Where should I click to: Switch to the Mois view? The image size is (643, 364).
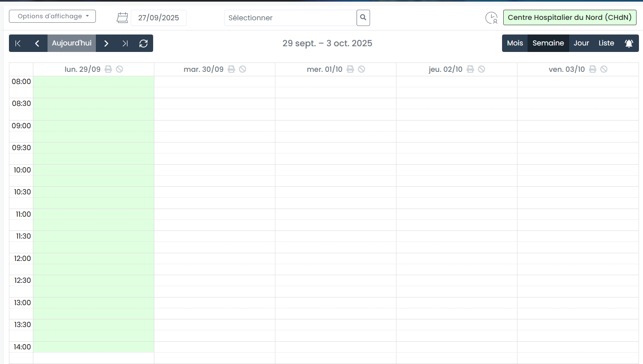[x=515, y=43]
